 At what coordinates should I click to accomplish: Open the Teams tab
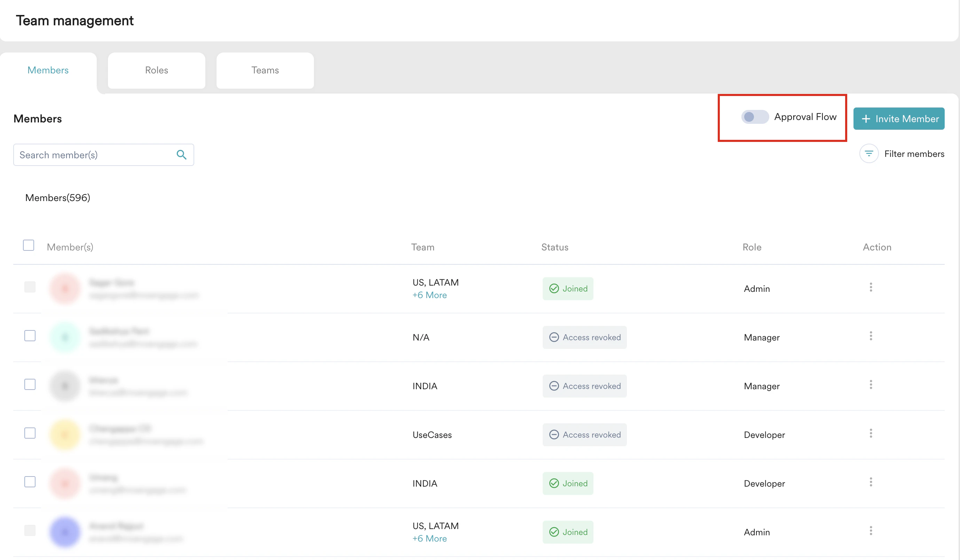(x=265, y=70)
